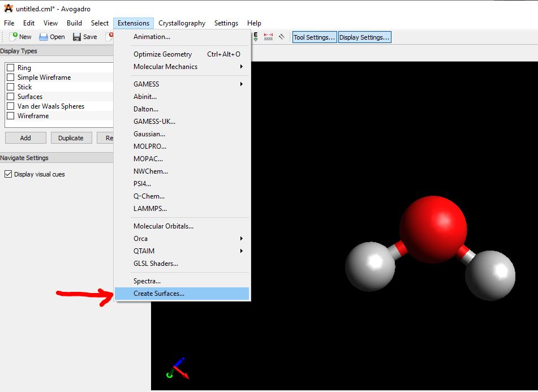This screenshot has height=392, width=538.
Task: Select the Measure tool icon in toolbar
Action: [268, 37]
